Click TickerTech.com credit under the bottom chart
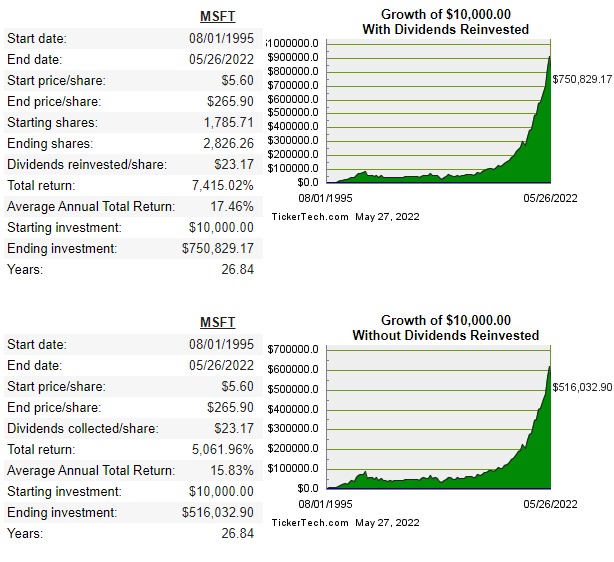This screenshot has width=614, height=562. point(310,522)
